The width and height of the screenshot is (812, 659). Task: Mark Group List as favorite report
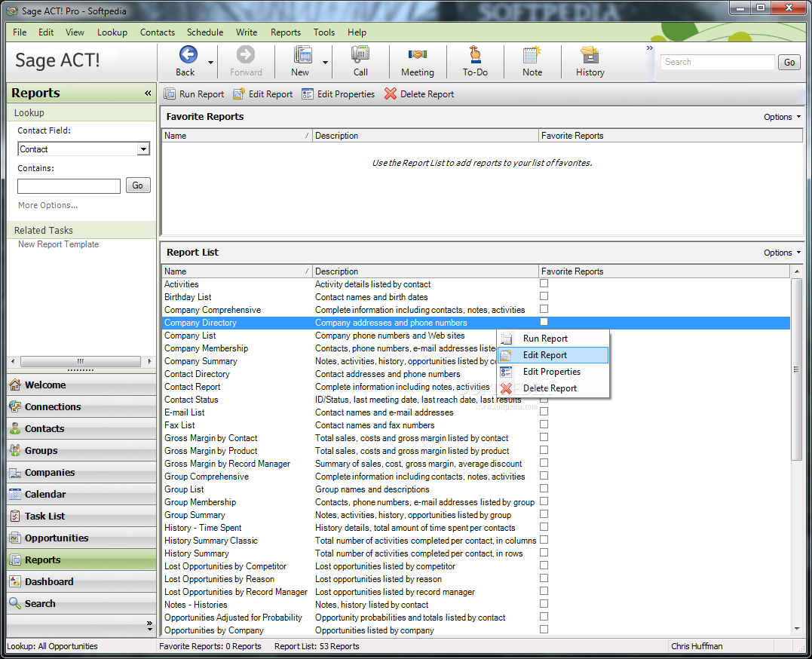pyautogui.click(x=544, y=489)
